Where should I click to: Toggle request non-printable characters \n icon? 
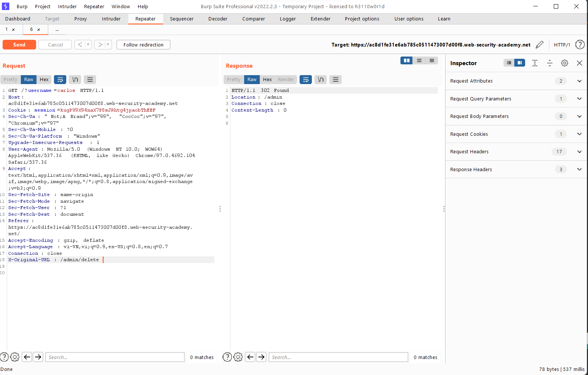tap(75, 80)
